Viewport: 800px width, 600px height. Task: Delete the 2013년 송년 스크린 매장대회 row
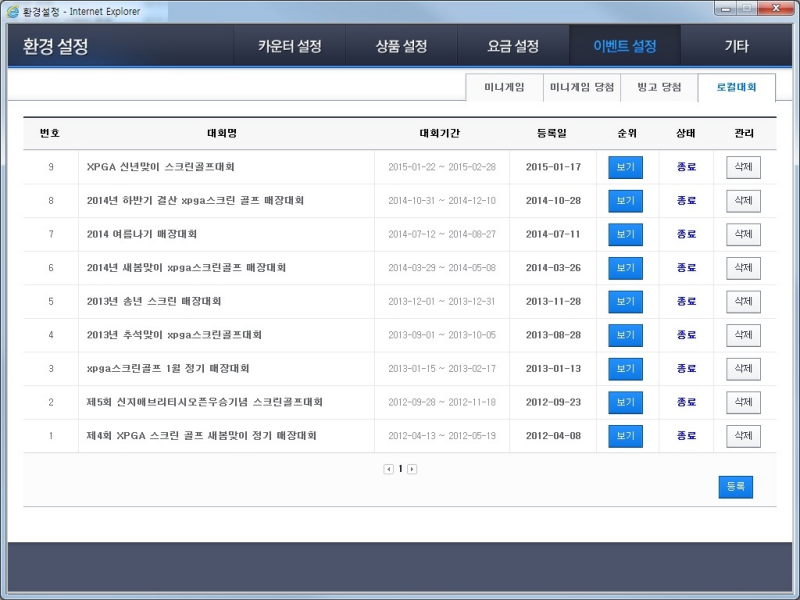click(x=743, y=301)
